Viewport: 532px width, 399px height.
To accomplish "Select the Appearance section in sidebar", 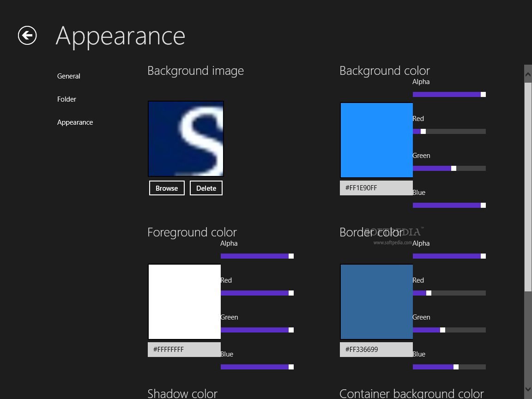I will coord(75,122).
